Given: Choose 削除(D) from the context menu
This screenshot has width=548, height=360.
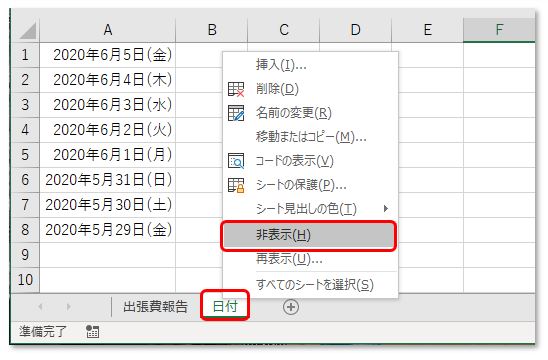Looking at the screenshot, I should tap(310, 89).
